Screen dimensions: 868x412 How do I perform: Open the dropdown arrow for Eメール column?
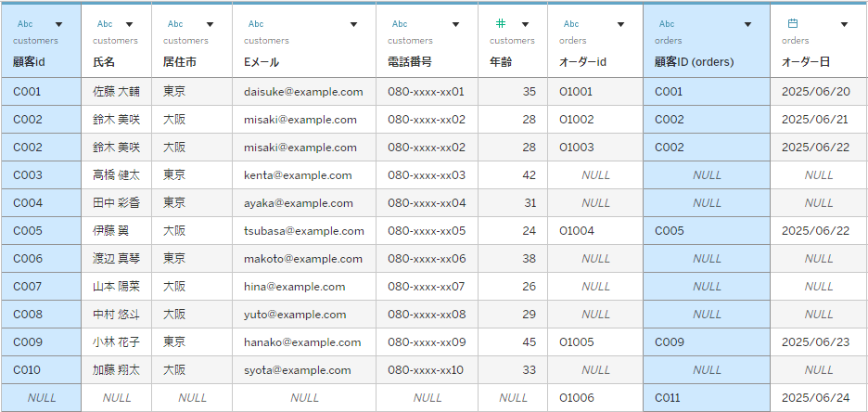click(x=353, y=24)
